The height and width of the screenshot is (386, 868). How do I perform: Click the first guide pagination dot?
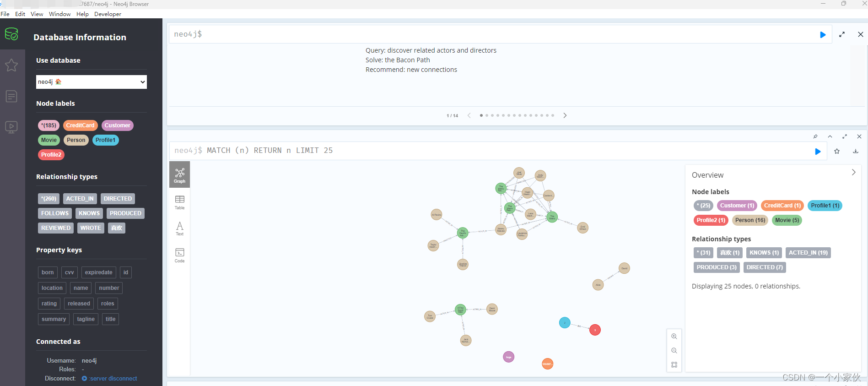click(481, 115)
